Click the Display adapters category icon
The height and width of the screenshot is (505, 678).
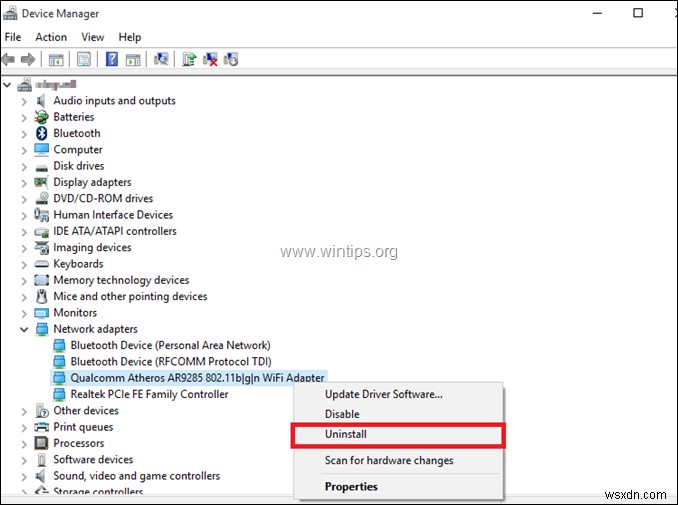41,182
